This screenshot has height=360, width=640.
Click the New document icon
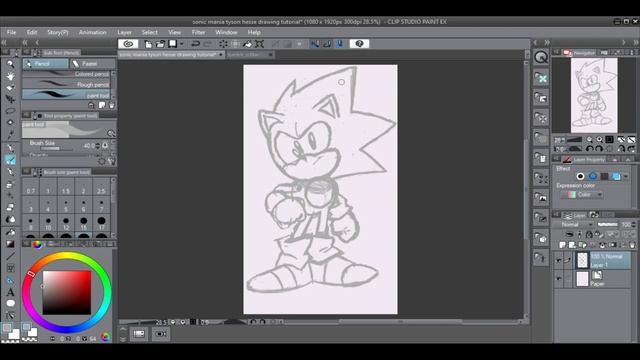[148, 44]
